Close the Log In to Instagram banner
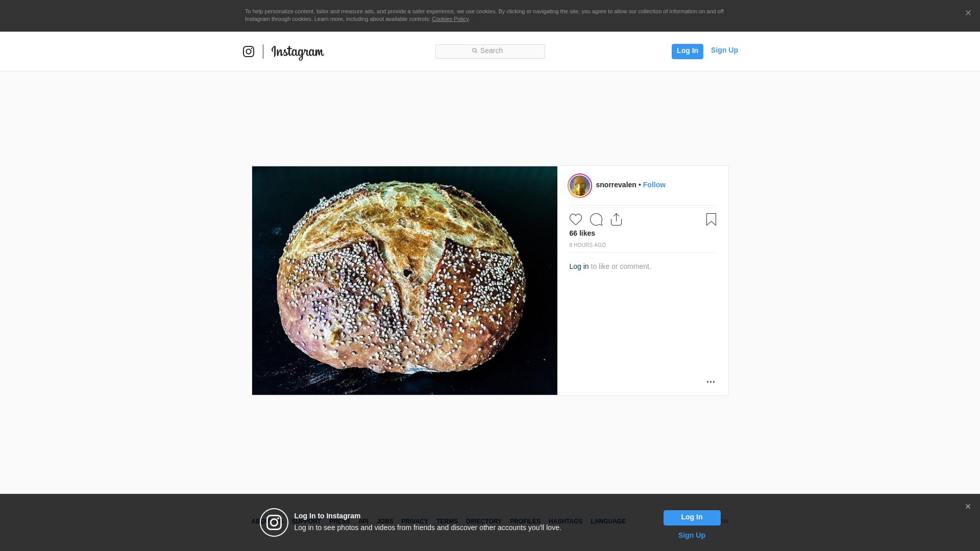Screen dimensions: 980x551 point(968,507)
